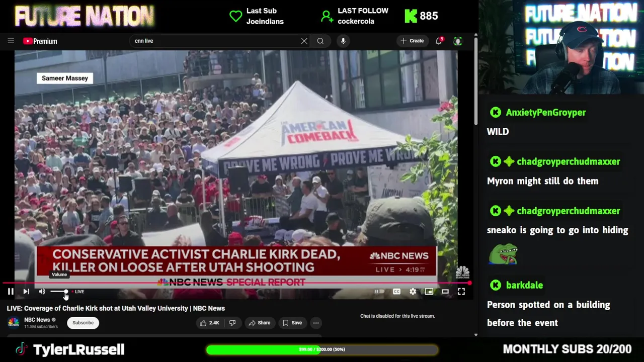Toggle closed captions
Viewport: 644px width, 362px height.
pos(396,292)
